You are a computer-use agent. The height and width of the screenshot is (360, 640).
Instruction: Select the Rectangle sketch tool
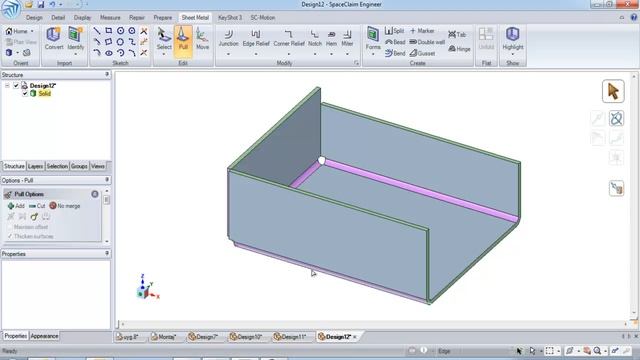point(109,31)
